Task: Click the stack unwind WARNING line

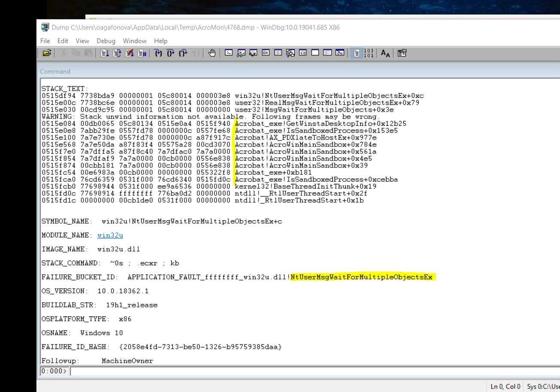Action: coord(211,117)
